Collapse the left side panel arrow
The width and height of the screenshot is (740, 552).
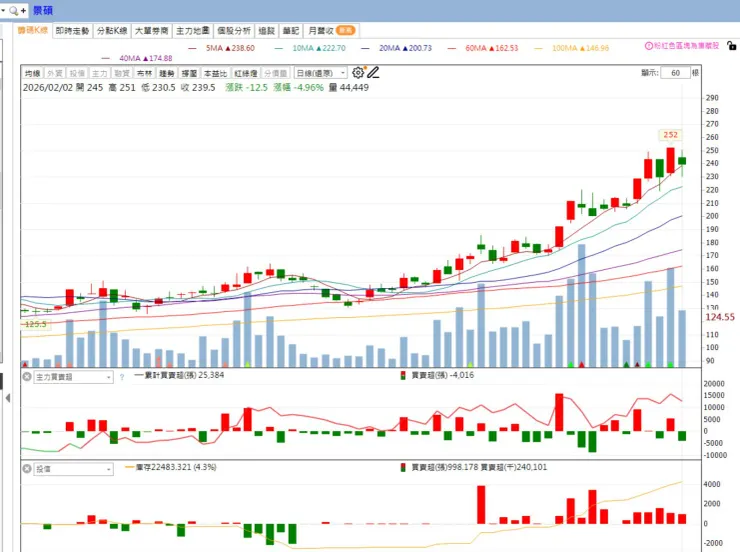(8, 398)
